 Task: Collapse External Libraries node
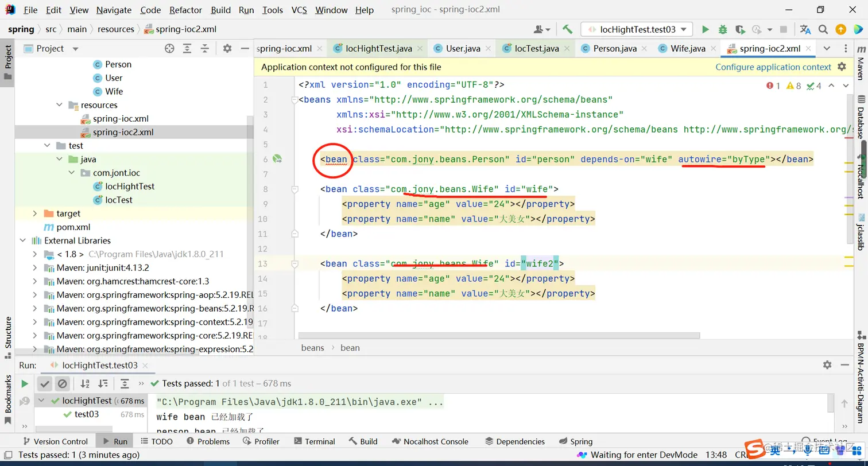tap(23, 240)
